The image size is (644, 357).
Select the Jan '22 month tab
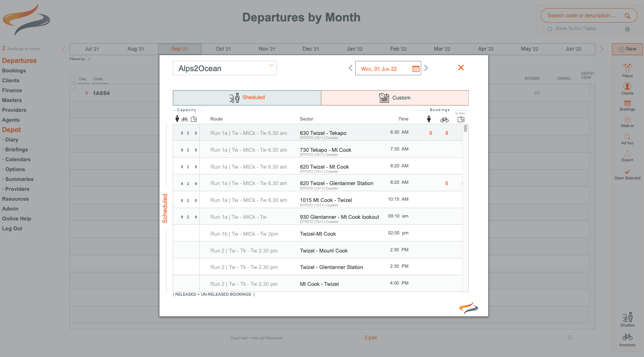coord(354,49)
